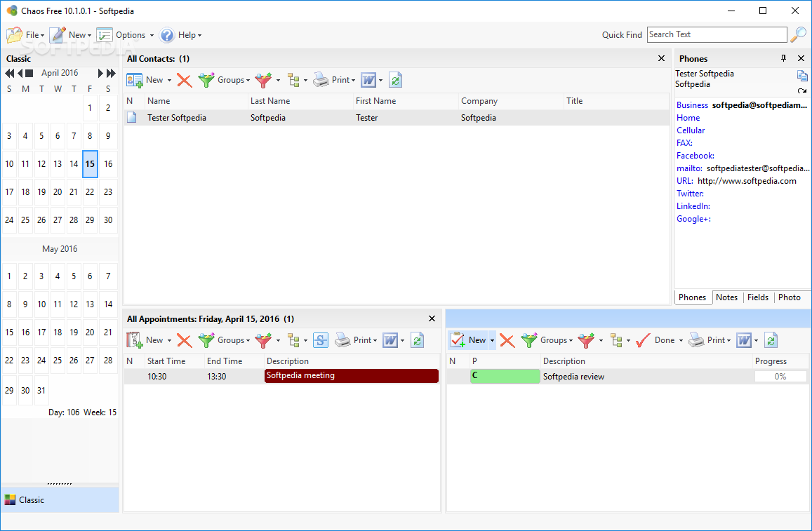Copy contact details icon in Phones panel
This screenshot has width=812, height=531.
pyautogui.click(x=802, y=76)
